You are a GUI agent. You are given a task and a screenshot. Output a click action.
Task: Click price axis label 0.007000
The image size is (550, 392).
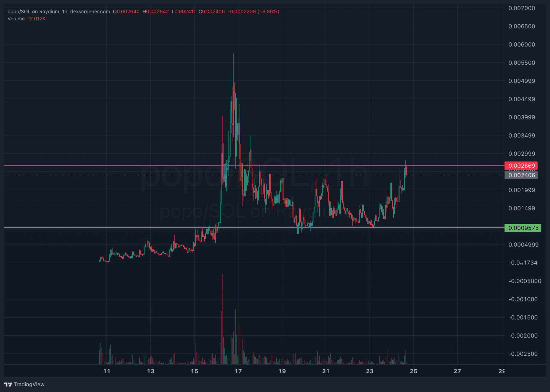pos(522,8)
